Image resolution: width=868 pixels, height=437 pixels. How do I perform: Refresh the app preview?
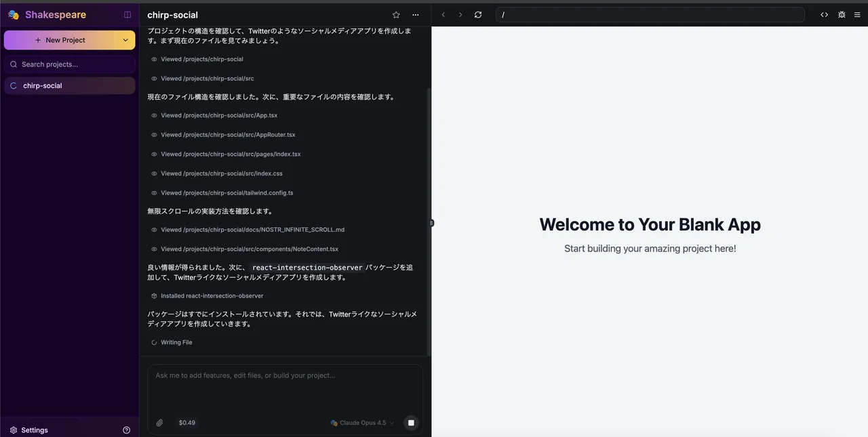point(478,15)
